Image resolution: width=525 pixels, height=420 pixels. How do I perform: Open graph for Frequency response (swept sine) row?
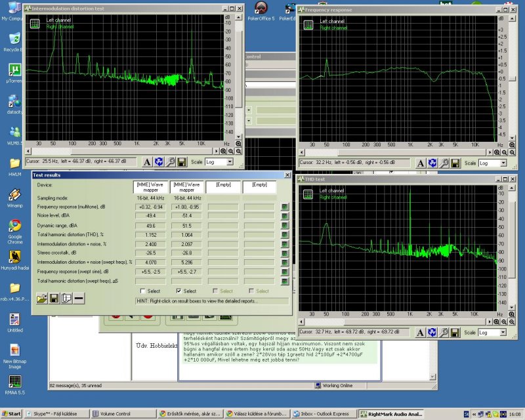285,272
